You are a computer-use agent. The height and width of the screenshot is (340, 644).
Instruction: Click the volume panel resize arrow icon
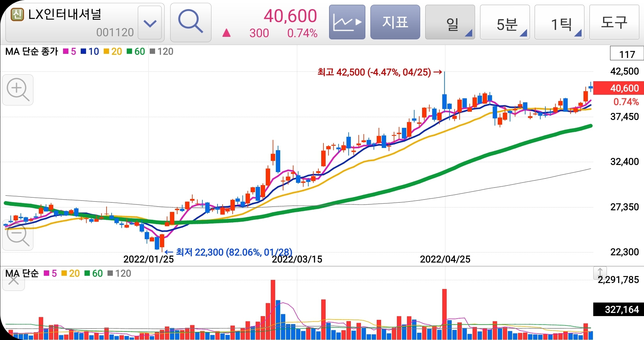[x=600, y=273]
